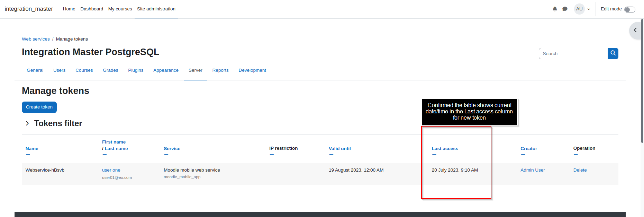Hide the First name / Last name column
Image resolution: width=644 pixels, height=217 pixels.
(x=105, y=155)
